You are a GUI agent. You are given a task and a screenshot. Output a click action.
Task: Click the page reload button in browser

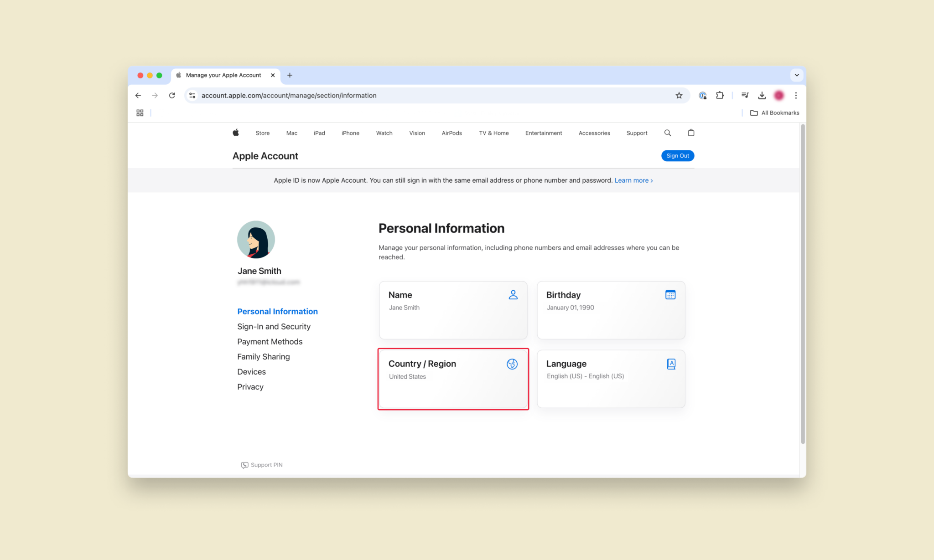(172, 95)
